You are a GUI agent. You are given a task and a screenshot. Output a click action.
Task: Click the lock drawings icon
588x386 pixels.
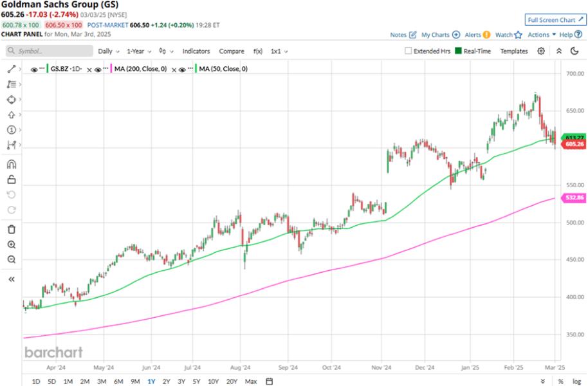pyautogui.click(x=11, y=179)
